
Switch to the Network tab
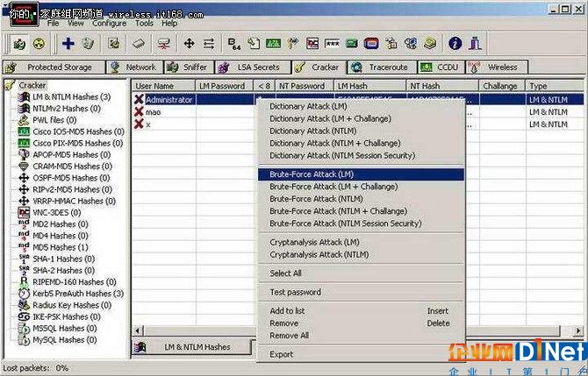(135, 67)
